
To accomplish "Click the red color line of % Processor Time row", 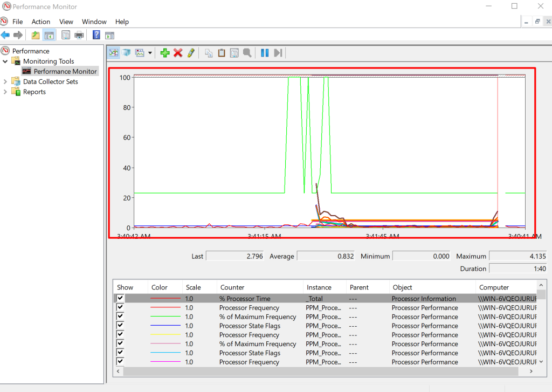I will (x=165, y=298).
